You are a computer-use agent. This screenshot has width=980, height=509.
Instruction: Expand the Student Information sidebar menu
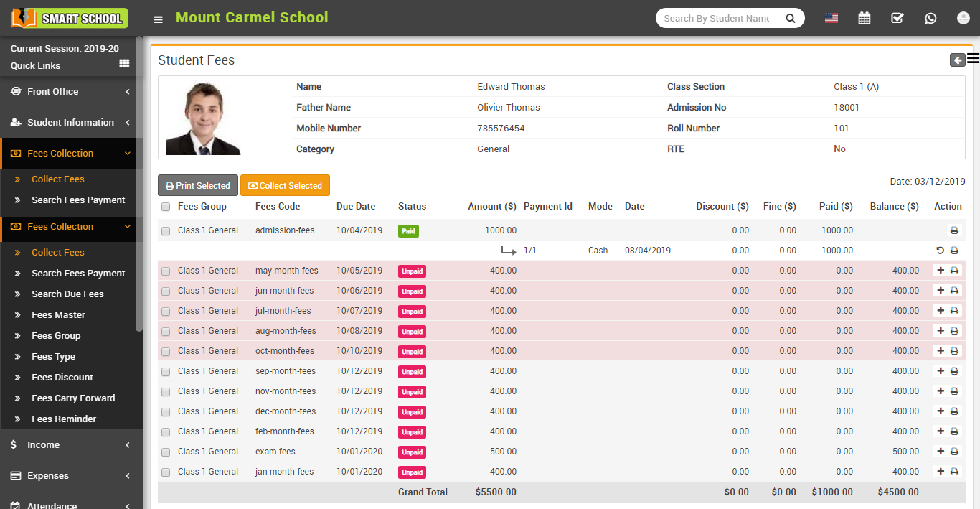70,123
